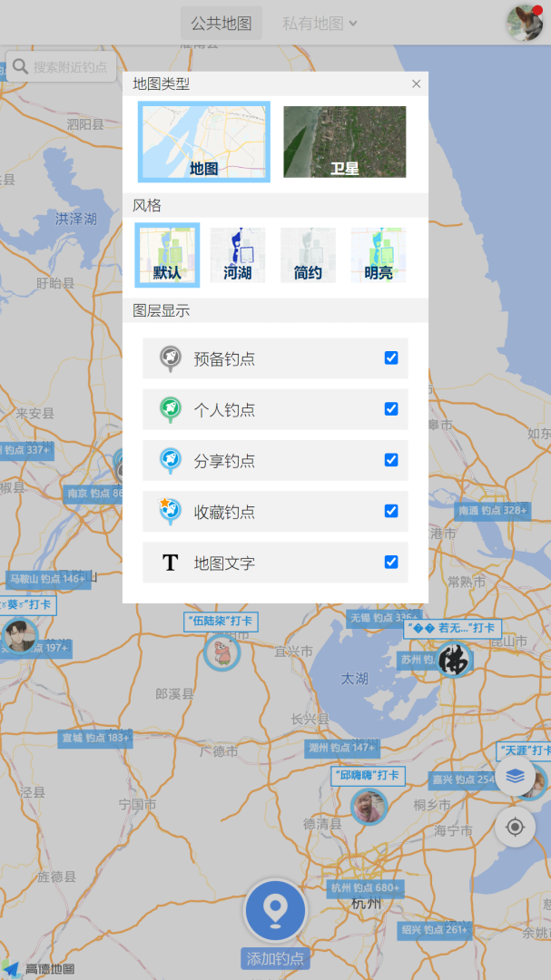551x980 pixels.
Task: Select the 卫星 map type thumbnail
Action: pyautogui.click(x=344, y=142)
